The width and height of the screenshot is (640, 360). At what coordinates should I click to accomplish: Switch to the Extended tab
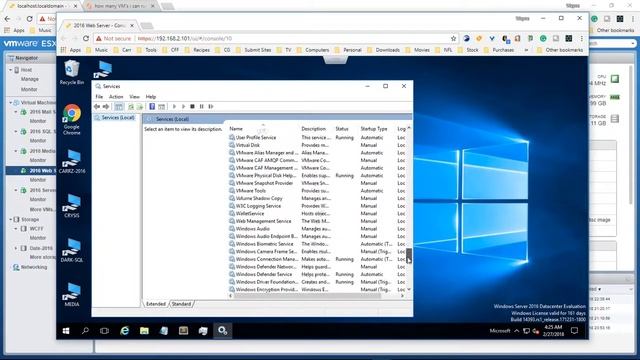tap(156, 304)
